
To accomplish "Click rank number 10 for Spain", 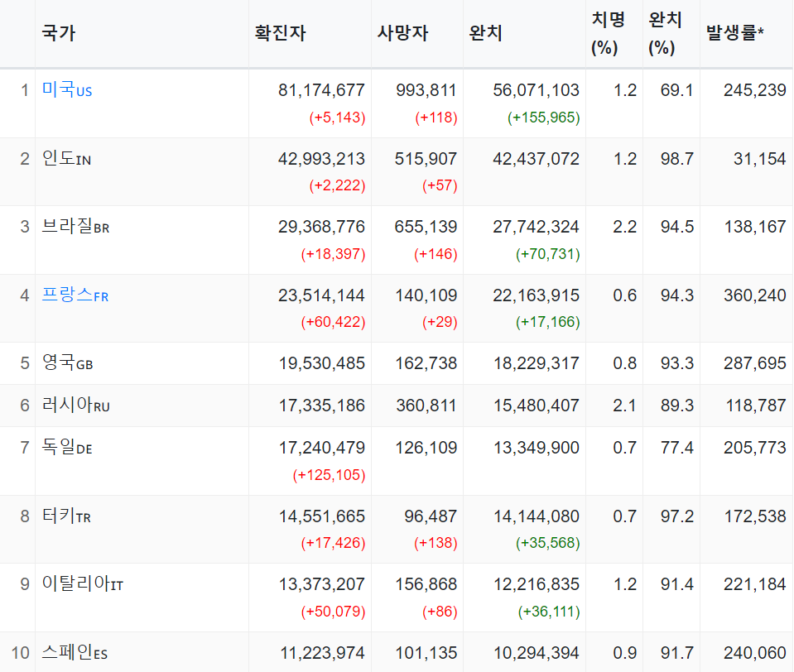I will pos(20,653).
